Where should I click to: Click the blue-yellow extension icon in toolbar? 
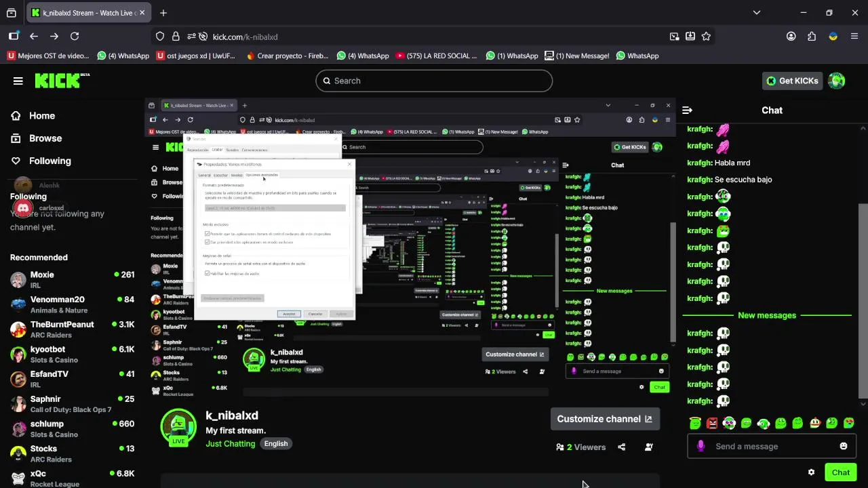pyautogui.click(x=833, y=37)
